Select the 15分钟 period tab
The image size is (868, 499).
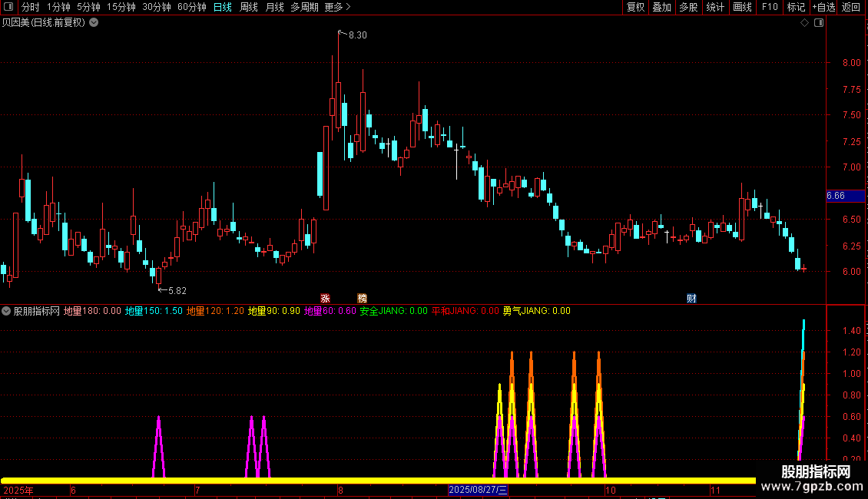tap(121, 7)
